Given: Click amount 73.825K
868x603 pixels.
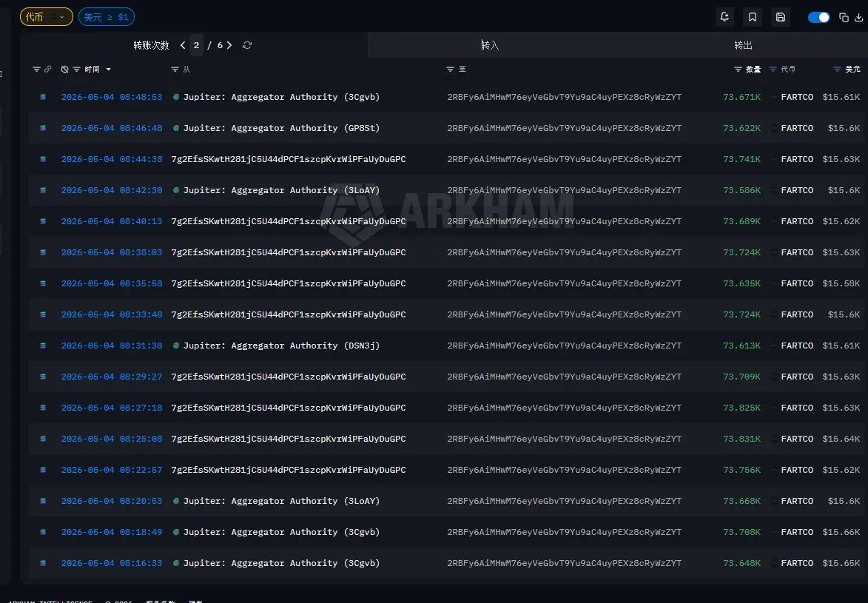Looking at the screenshot, I should point(741,408).
